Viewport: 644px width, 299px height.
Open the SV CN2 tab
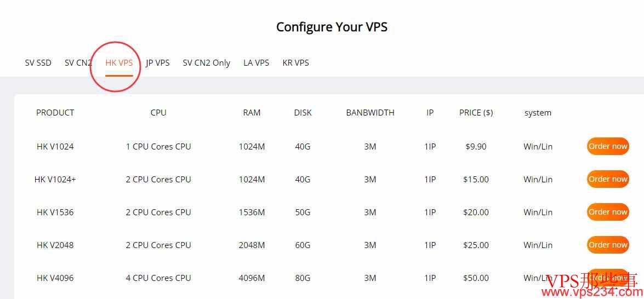tap(78, 63)
